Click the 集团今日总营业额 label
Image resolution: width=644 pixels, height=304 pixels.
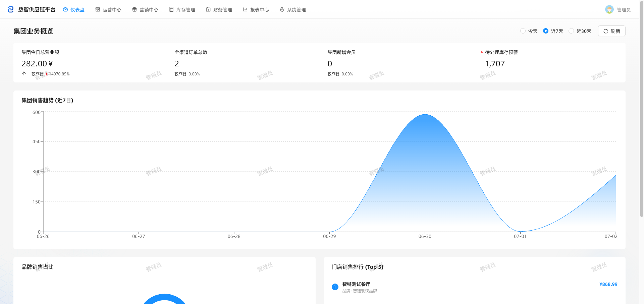[40, 52]
